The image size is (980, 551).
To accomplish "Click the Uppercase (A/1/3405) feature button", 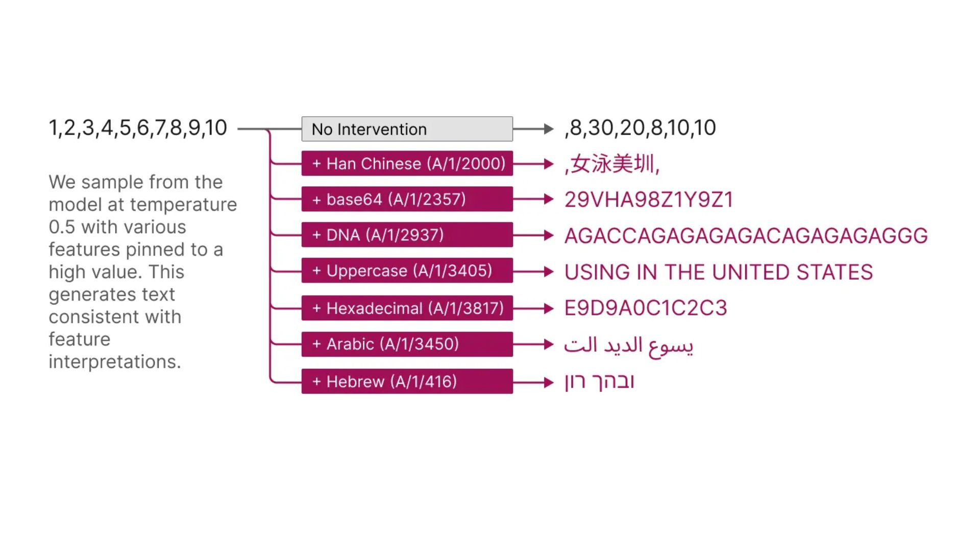I will click(x=406, y=272).
